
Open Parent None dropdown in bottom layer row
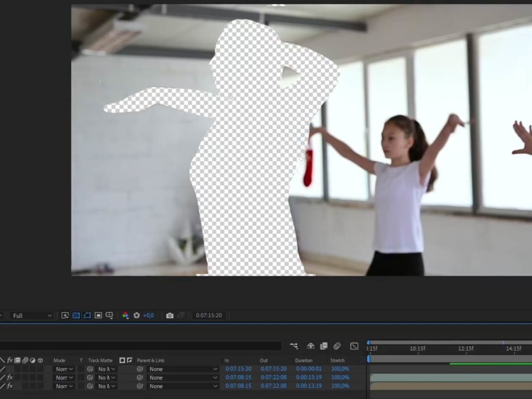click(x=183, y=386)
